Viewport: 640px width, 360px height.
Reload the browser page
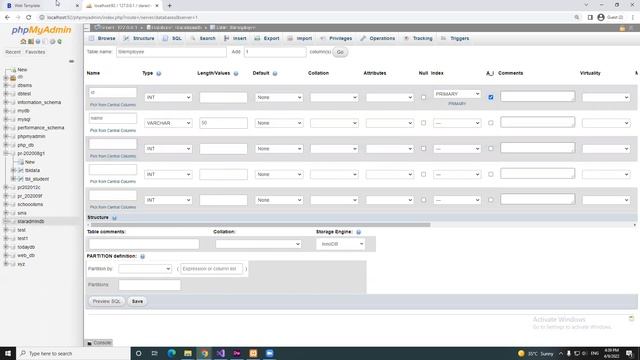click(x=29, y=18)
